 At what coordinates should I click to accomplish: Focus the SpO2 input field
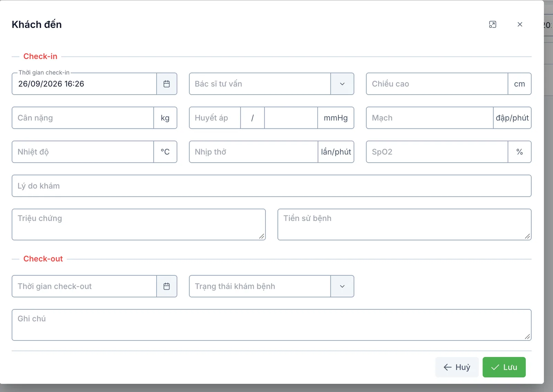[437, 152]
